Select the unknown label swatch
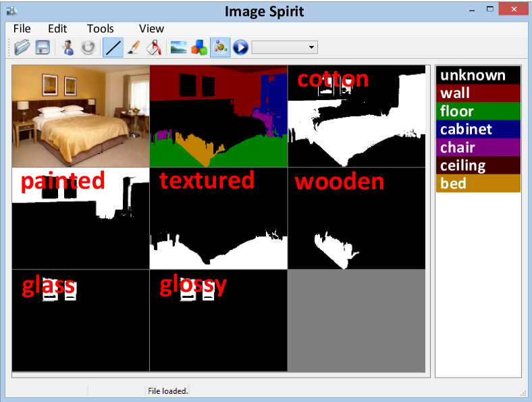The image size is (532, 402). [478, 75]
